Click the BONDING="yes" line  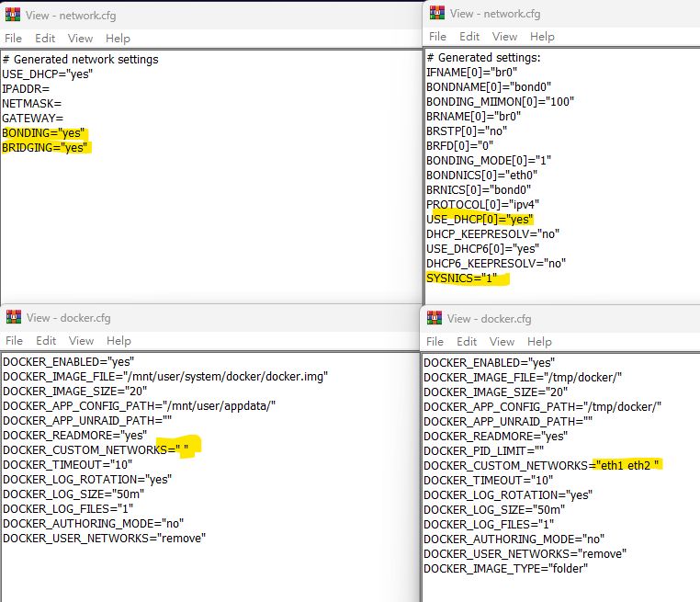pyautogui.click(x=43, y=133)
